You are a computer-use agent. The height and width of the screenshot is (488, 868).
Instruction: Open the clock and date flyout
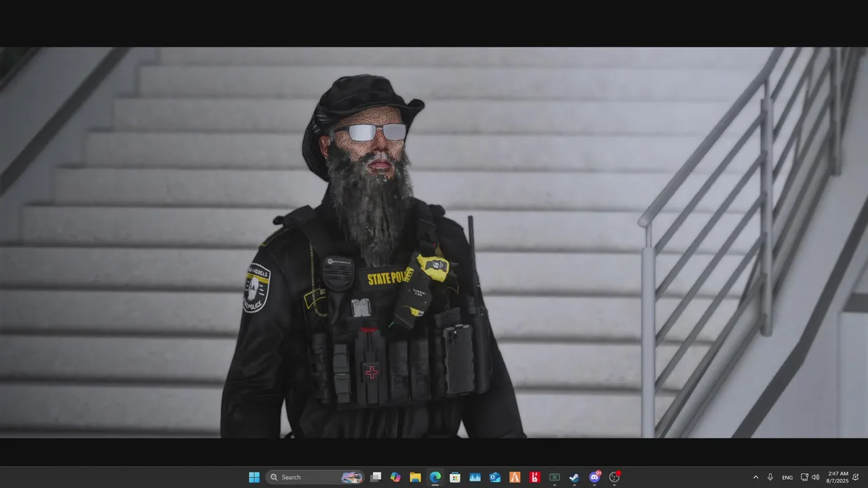pos(837,477)
